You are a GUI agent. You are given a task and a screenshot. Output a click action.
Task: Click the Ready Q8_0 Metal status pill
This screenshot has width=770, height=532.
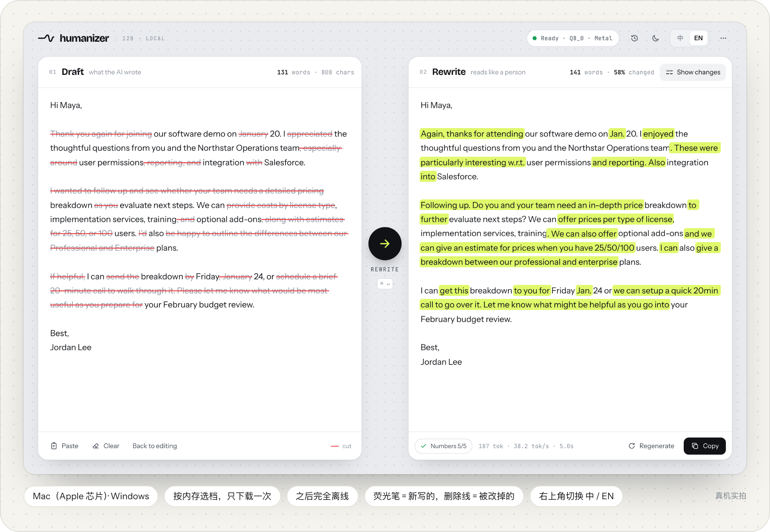tap(573, 38)
